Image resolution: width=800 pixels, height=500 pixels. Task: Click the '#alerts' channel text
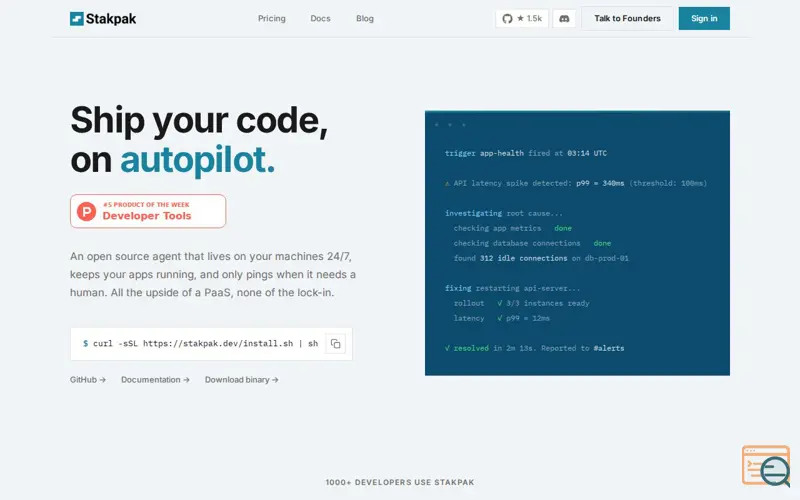609,348
